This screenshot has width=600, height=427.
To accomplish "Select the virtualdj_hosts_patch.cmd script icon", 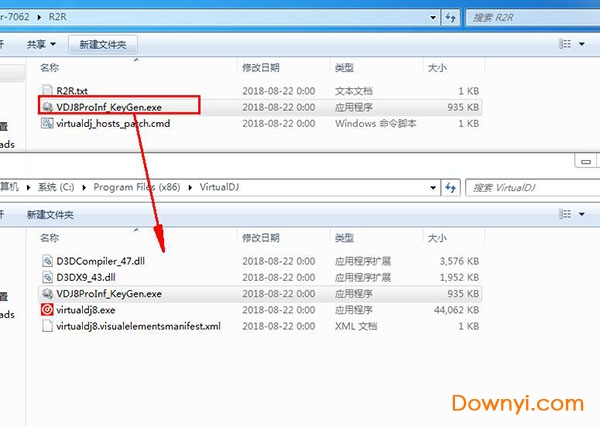I will (x=47, y=123).
